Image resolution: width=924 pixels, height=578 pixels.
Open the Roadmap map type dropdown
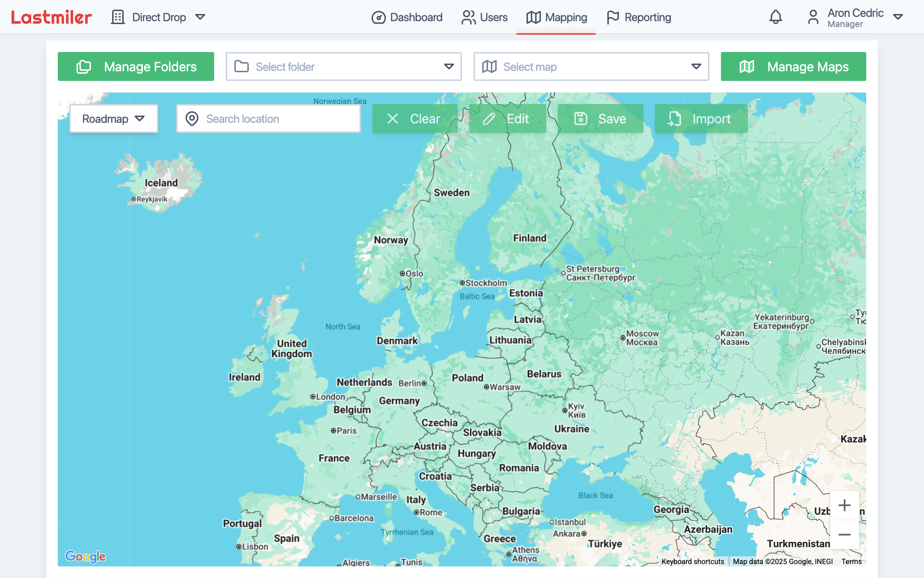pyautogui.click(x=114, y=118)
